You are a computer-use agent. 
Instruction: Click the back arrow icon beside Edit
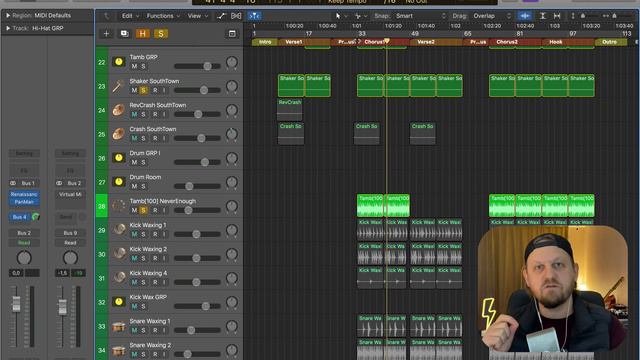(107, 16)
